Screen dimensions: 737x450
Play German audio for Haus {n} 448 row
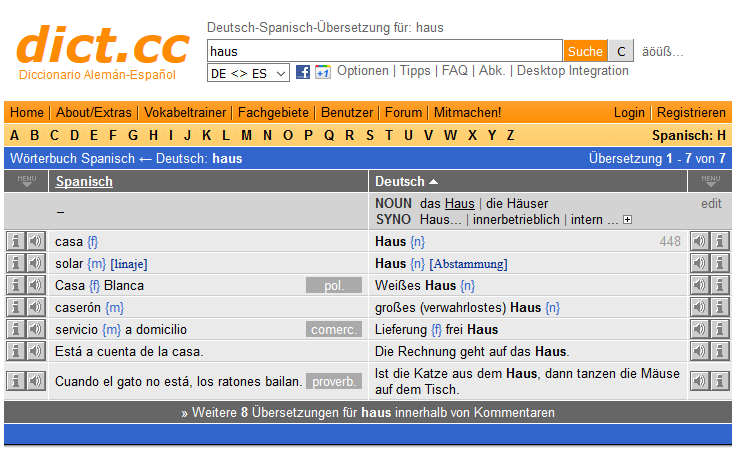pyautogui.click(x=699, y=241)
